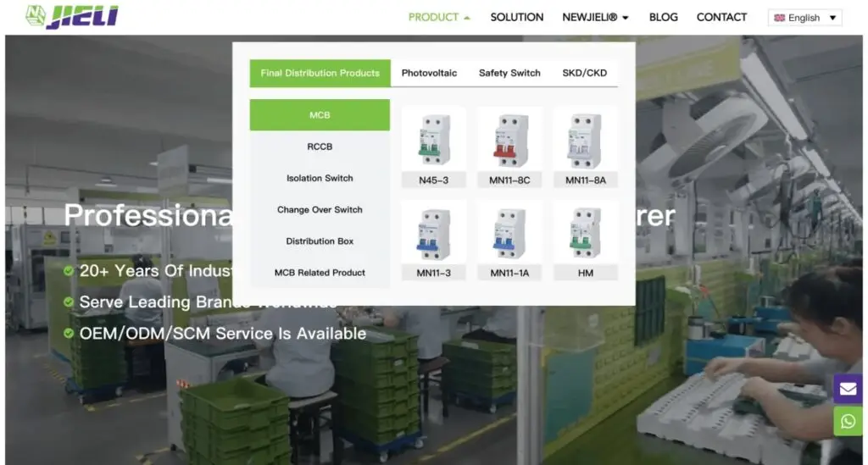Select RCCB in the category list

(320, 147)
